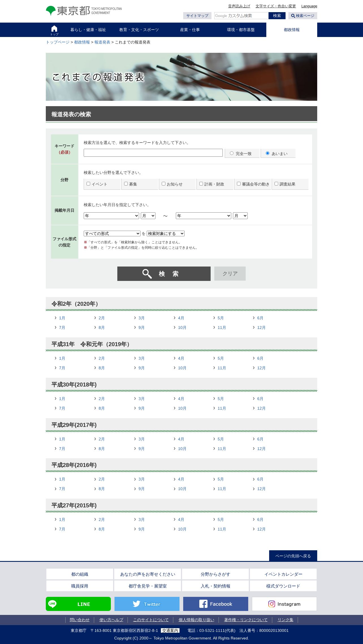Screen dimensions: 363x644
Task: Check the イベント checkbox
Action: pyautogui.click(x=88, y=184)
